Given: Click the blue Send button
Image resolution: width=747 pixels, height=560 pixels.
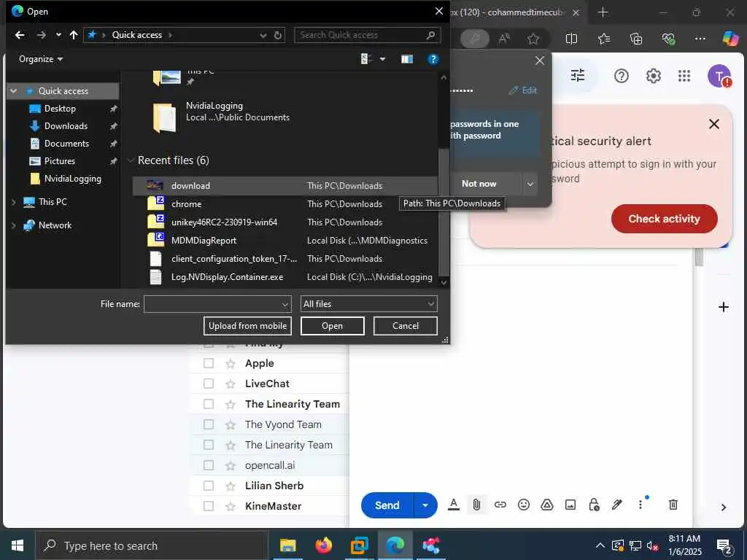Looking at the screenshot, I should pos(387,505).
